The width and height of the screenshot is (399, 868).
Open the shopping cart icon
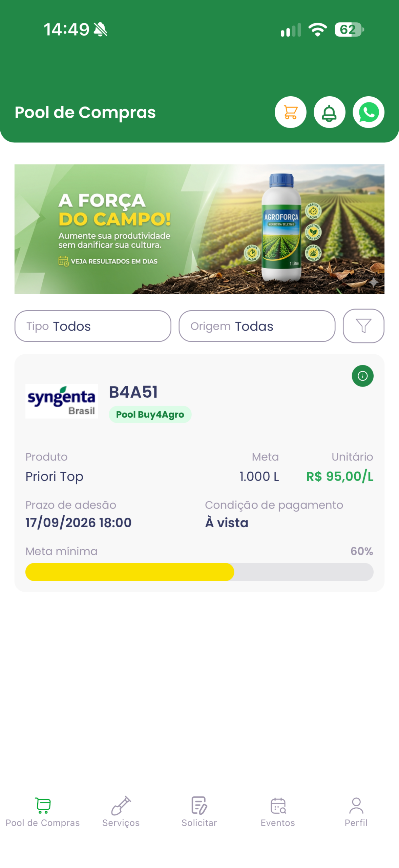(290, 112)
